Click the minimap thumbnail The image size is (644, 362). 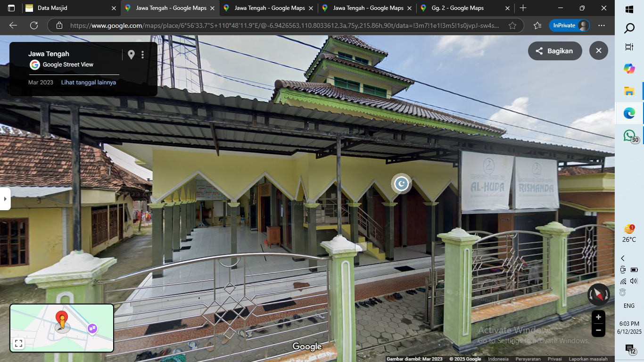[x=62, y=328]
